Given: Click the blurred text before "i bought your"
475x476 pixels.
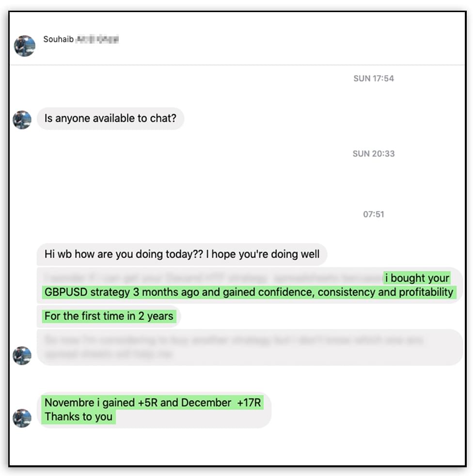Looking at the screenshot, I should (213, 278).
